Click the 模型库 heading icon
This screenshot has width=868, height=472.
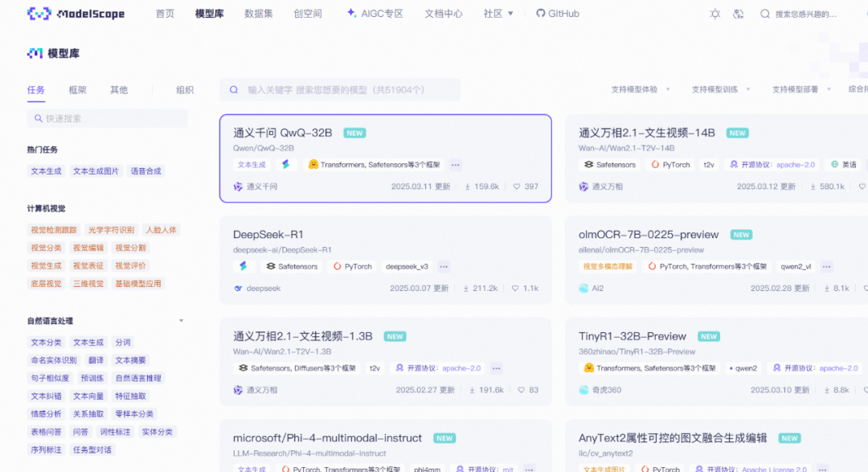pos(35,53)
